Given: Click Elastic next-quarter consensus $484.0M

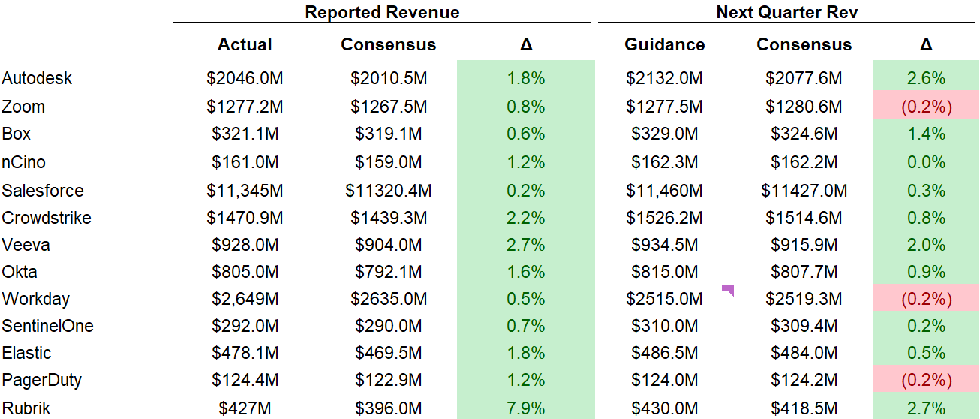Looking at the screenshot, I should pyautogui.click(x=804, y=353).
